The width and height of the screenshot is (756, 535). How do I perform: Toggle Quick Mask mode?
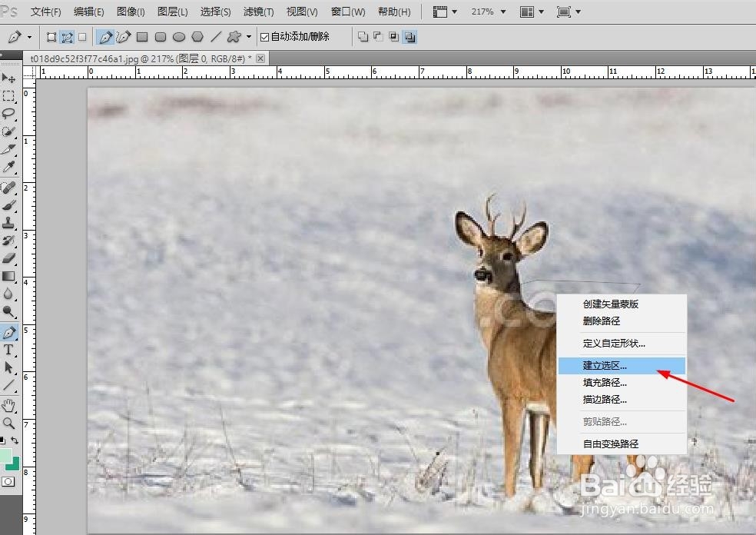[x=8, y=481]
